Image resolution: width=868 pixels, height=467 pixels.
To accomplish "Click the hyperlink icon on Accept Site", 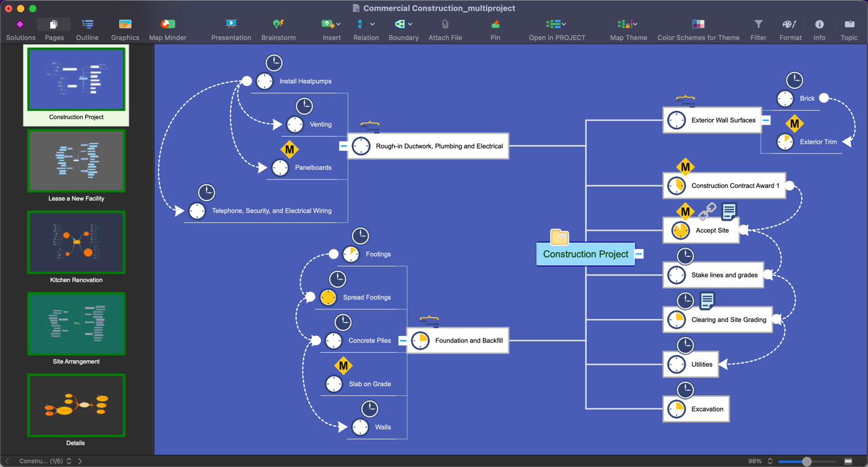I will pos(707,211).
